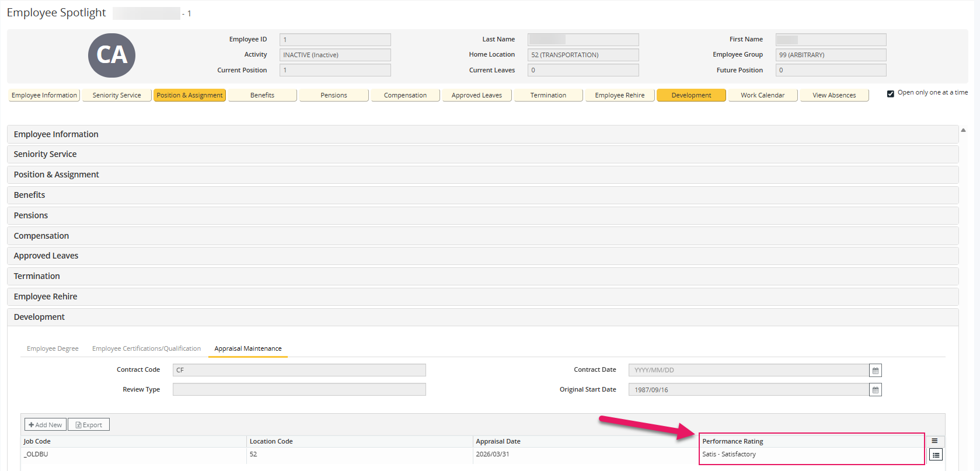Click the Termination top button
The image size is (980, 471).
(x=548, y=95)
